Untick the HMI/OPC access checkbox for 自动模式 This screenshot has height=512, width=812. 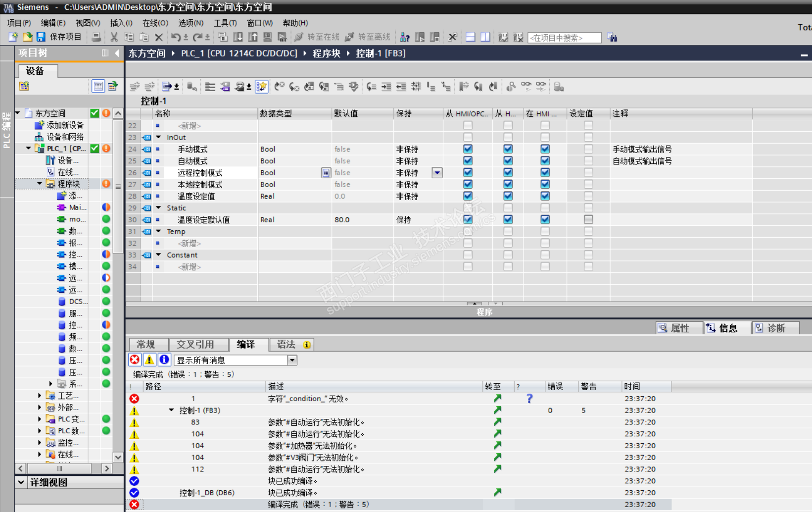(x=468, y=161)
